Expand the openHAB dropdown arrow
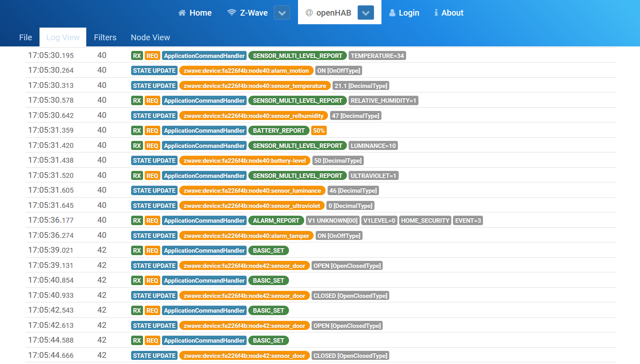Screen dimensions: 640x364 pyautogui.click(x=365, y=13)
